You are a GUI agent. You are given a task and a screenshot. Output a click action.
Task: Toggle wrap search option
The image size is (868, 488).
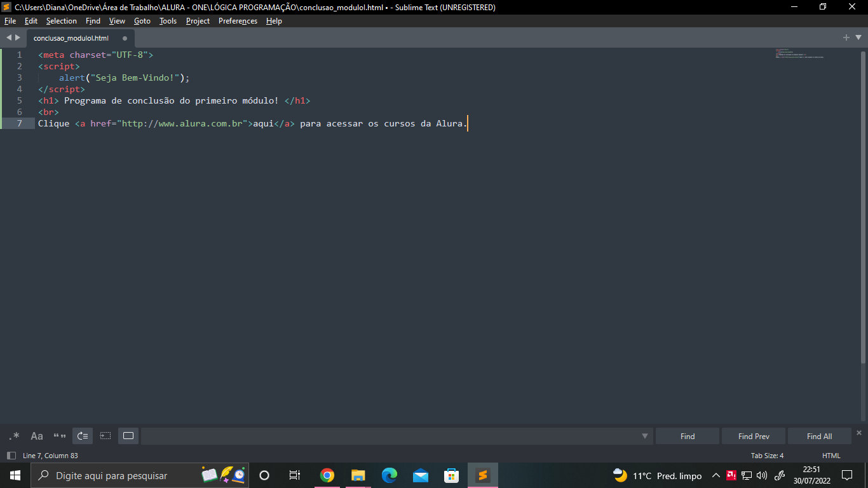(83, 436)
